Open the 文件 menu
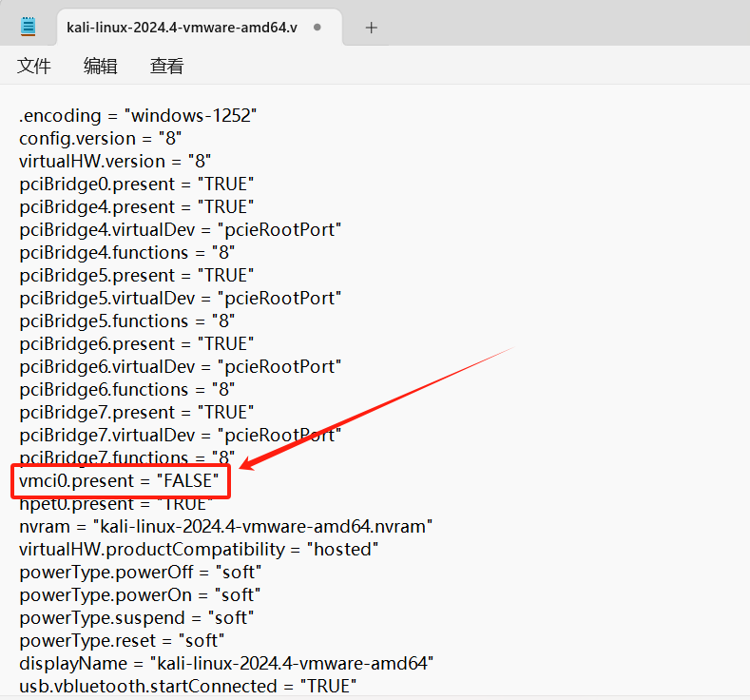Image resolution: width=750 pixels, height=700 pixels. click(x=34, y=66)
